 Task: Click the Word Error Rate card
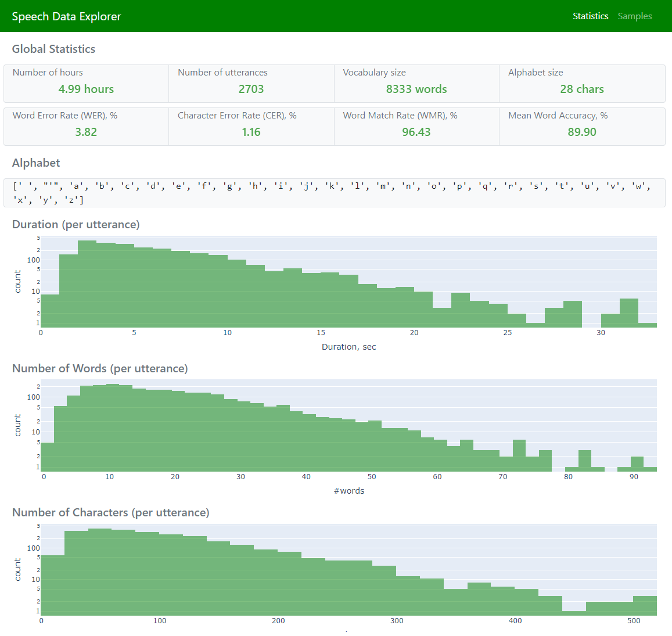[86, 126]
